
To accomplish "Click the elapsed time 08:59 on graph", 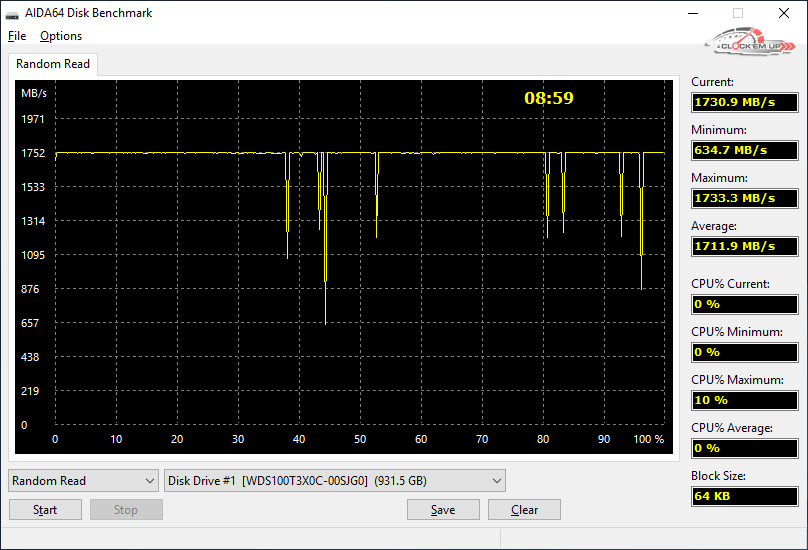I will click(x=549, y=98).
